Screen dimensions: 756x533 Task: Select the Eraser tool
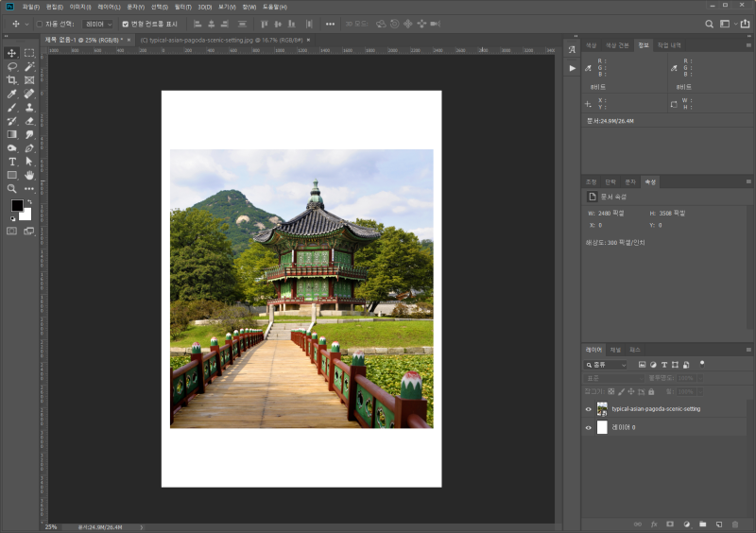pos(29,121)
